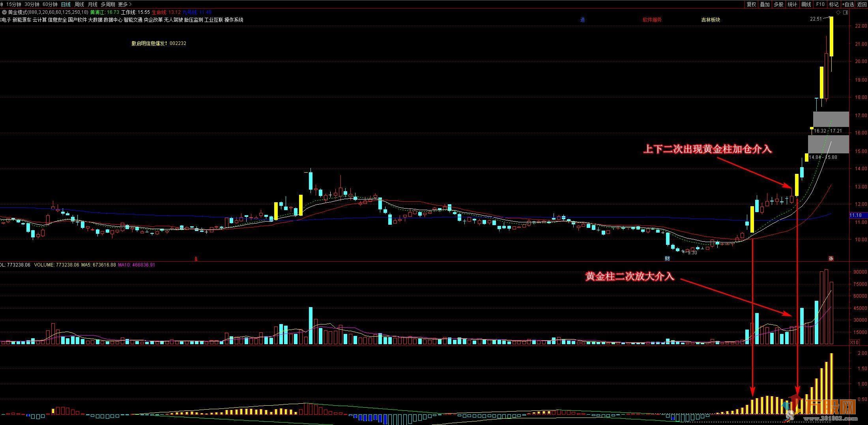Click 大数据 concept tag

pyautogui.click(x=95, y=20)
